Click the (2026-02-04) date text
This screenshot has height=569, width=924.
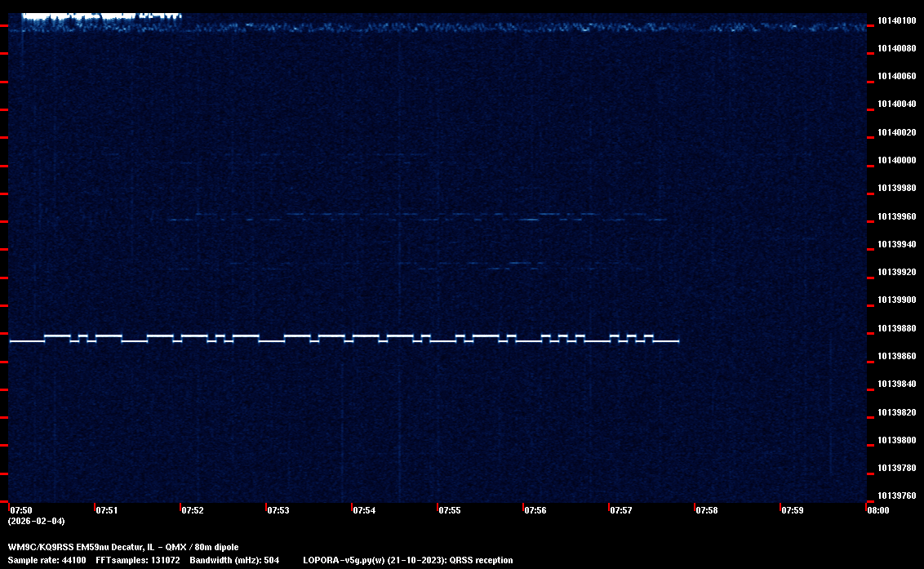[36, 521]
